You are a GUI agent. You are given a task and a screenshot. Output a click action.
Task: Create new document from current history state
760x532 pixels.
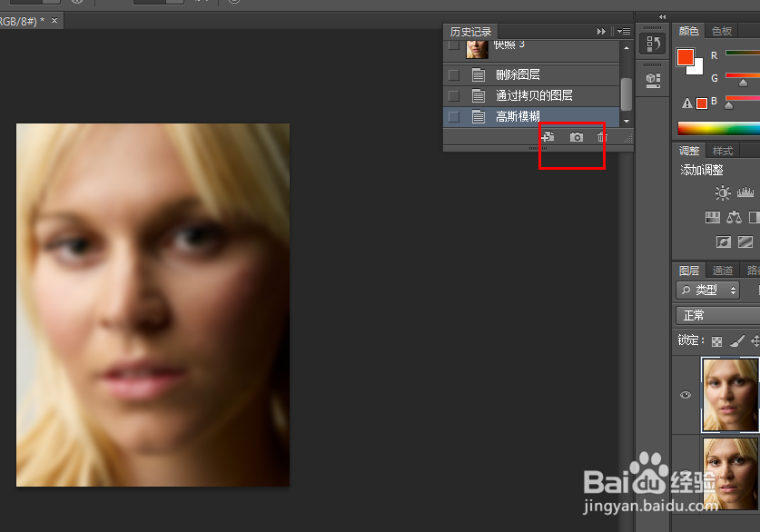tap(548, 137)
